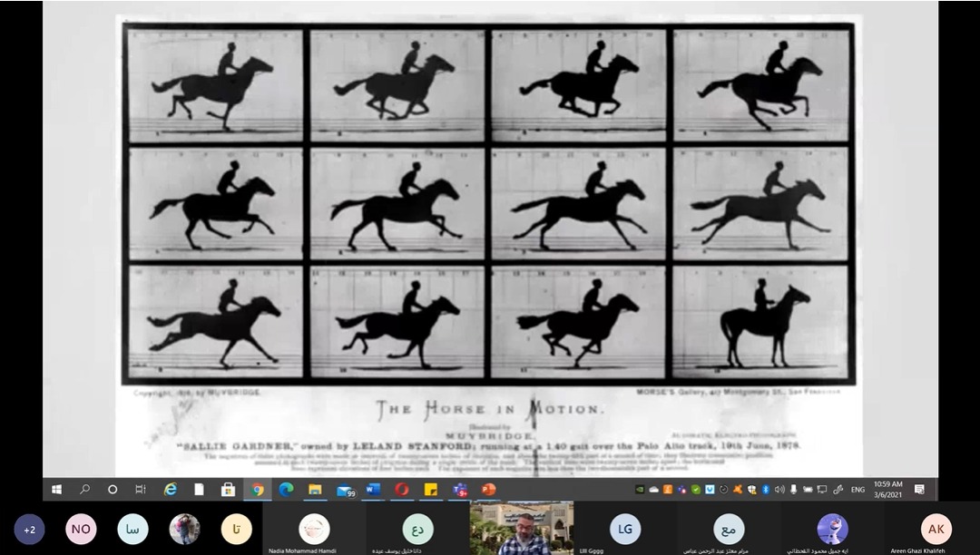Viewport: 980px width, 555px height.
Task: Switch to PowerPoint on taskbar
Action: point(489,490)
